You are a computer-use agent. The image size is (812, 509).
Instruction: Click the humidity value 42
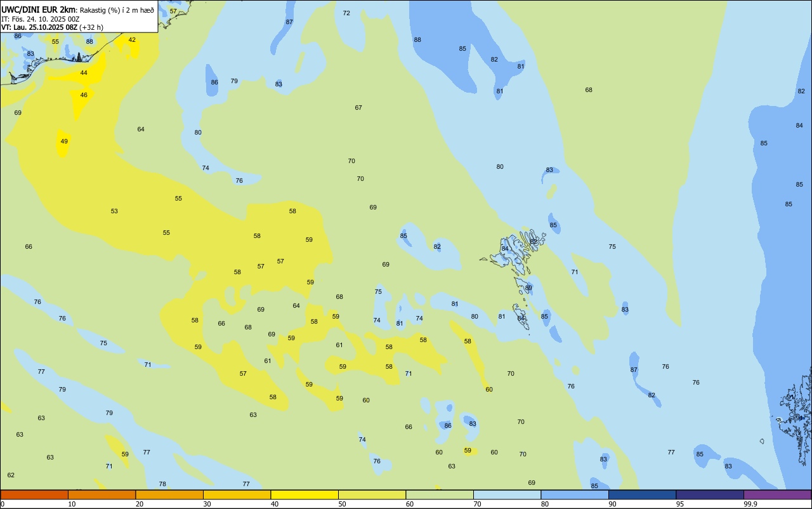click(132, 39)
